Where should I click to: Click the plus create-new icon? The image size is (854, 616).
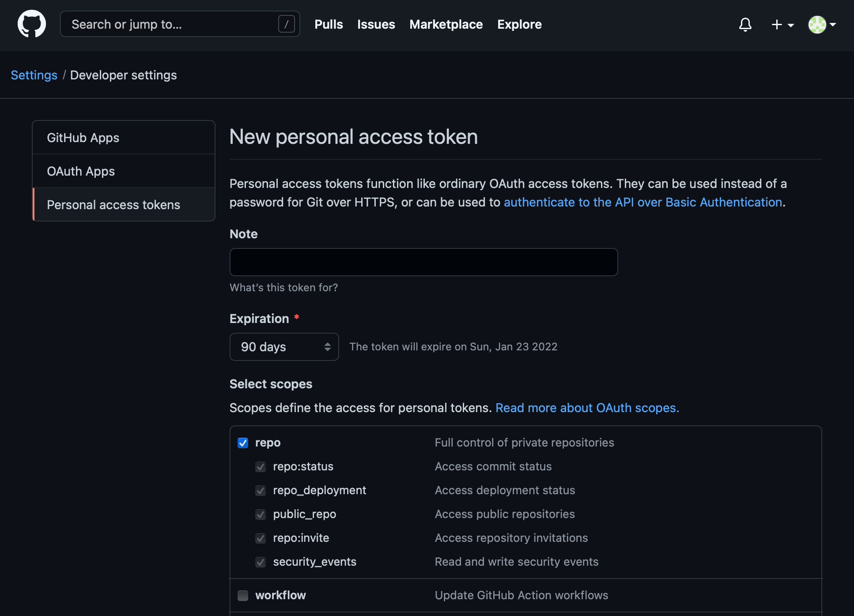[776, 25]
